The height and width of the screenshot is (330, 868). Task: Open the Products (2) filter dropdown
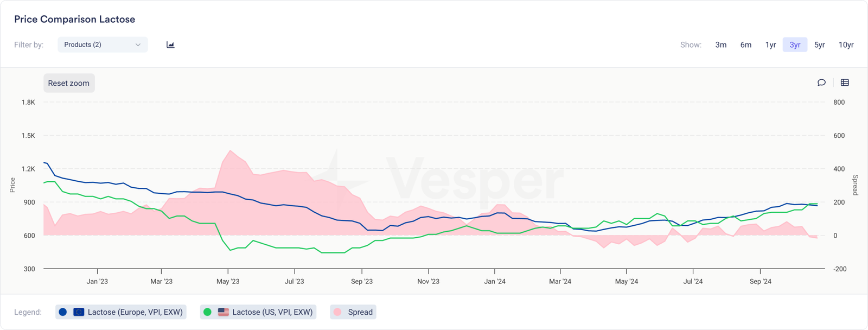pyautogui.click(x=102, y=45)
